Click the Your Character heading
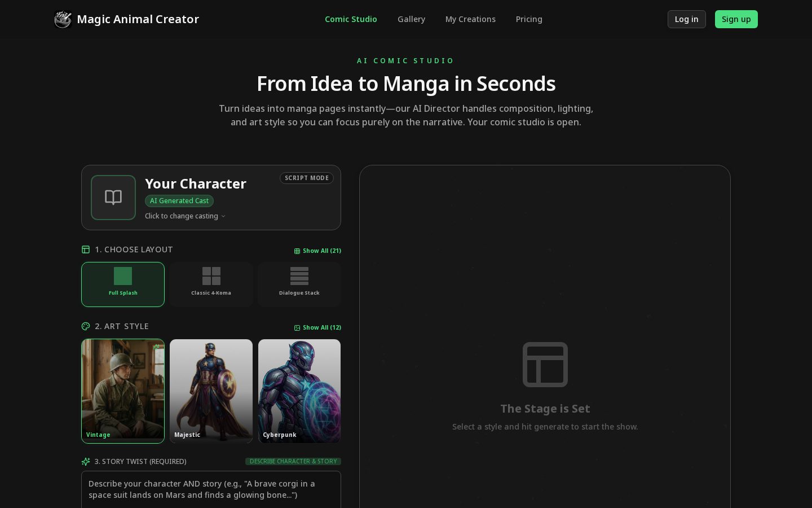The height and width of the screenshot is (508, 812). pyautogui.click(x=196, y=184)
